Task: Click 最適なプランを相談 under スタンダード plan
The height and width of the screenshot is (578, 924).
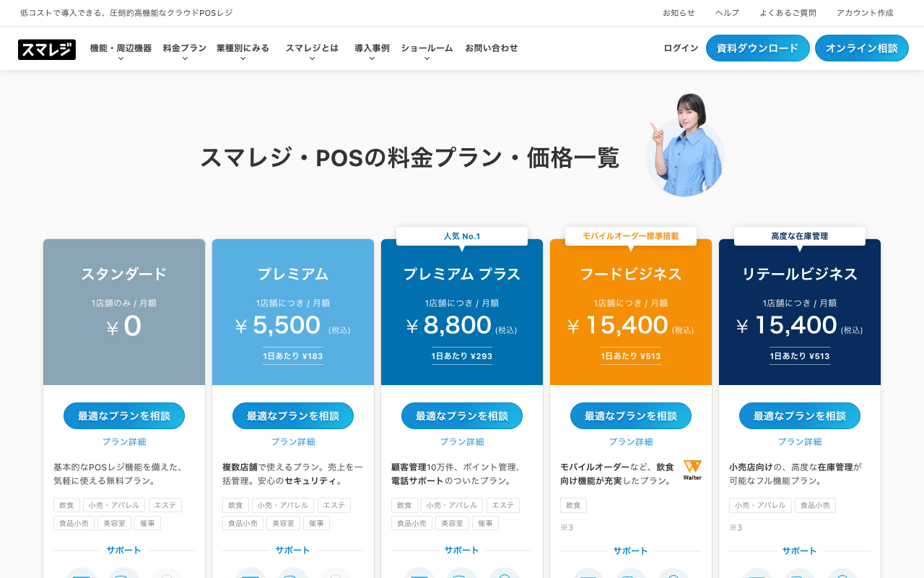Action: (x=124, y=416)
